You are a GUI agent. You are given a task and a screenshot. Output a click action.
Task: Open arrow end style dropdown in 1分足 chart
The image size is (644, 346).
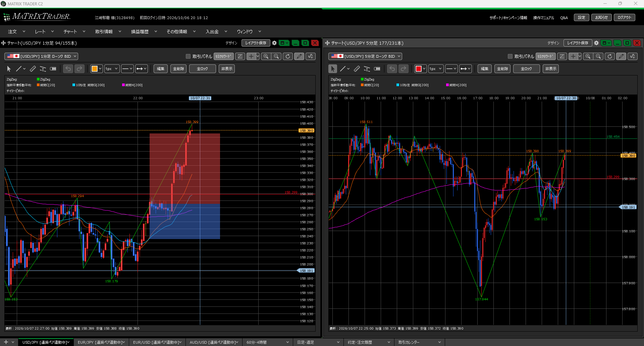click(141, 69)
